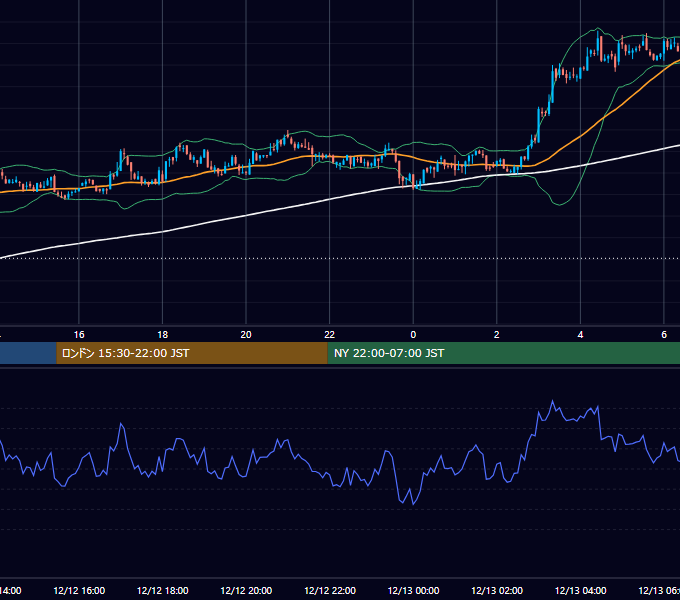The image size is (680, 600).
Task: Click the time axis label 22
Action: 330,335
